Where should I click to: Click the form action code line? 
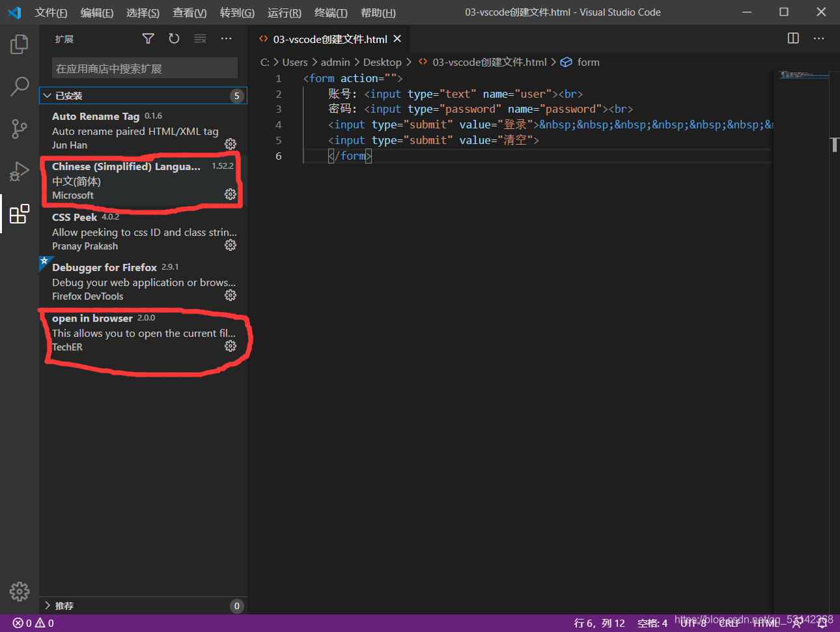click(353, 78)
